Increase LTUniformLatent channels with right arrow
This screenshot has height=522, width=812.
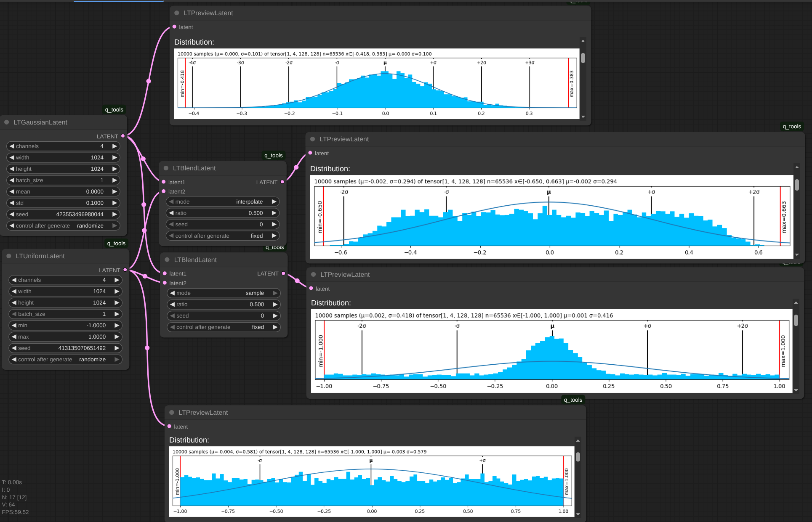(117, 280)
